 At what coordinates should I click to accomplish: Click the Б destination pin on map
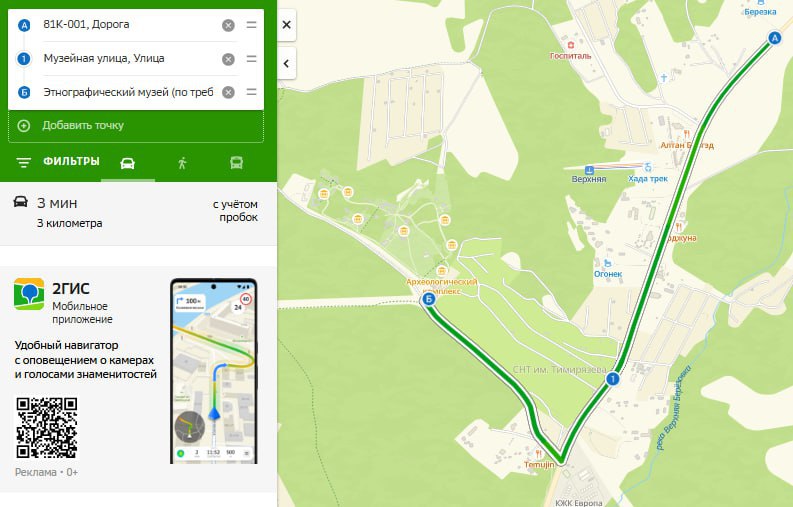(428, 300)
